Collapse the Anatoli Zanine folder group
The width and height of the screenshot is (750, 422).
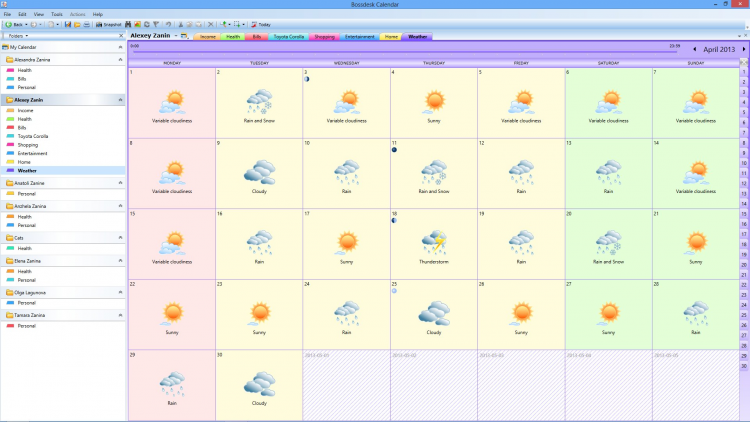coord(121,183)
